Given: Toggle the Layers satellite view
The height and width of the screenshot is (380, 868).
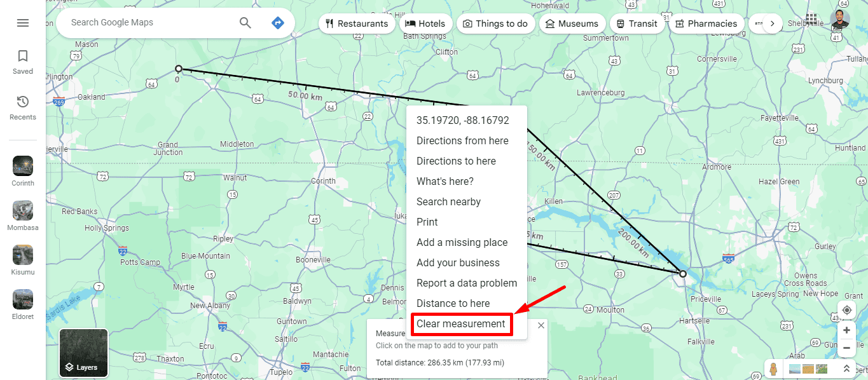Looking at the screenshot, I should (83, 353).
